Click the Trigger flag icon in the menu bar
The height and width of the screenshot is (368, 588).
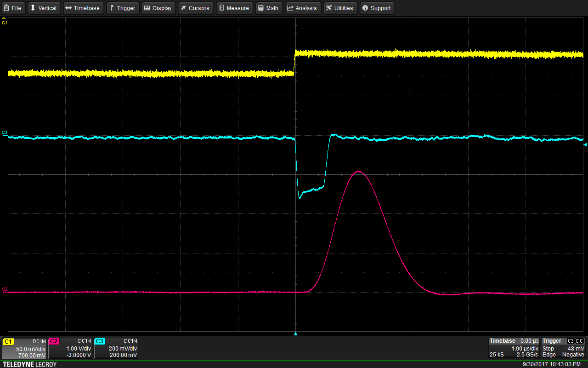112,8
